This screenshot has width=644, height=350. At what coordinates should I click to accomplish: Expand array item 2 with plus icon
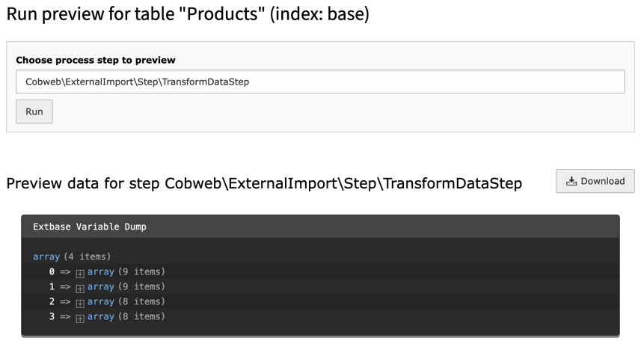pos(80,303)
